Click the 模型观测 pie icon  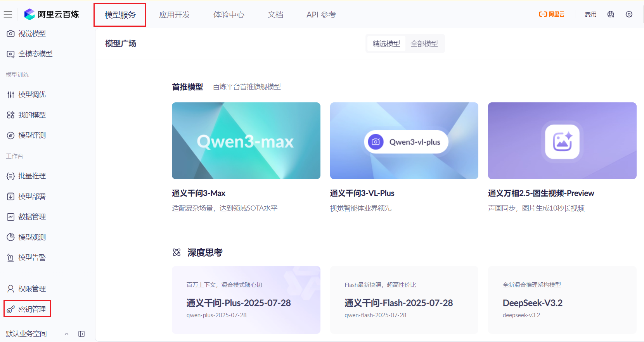click(11, 237)
